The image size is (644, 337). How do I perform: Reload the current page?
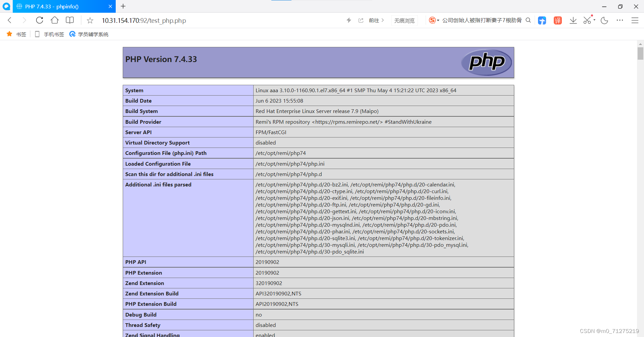pyautogui.click(x=40, y=20)
